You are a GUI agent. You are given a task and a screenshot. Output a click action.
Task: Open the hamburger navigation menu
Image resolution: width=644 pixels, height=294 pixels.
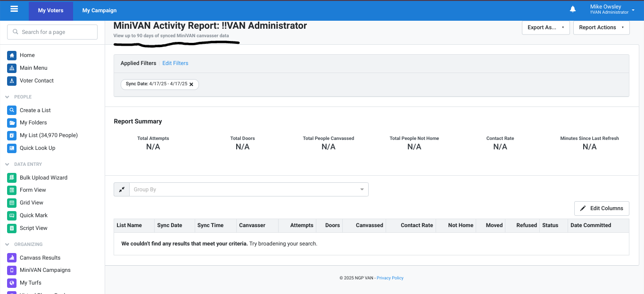[x=14, y=9]
